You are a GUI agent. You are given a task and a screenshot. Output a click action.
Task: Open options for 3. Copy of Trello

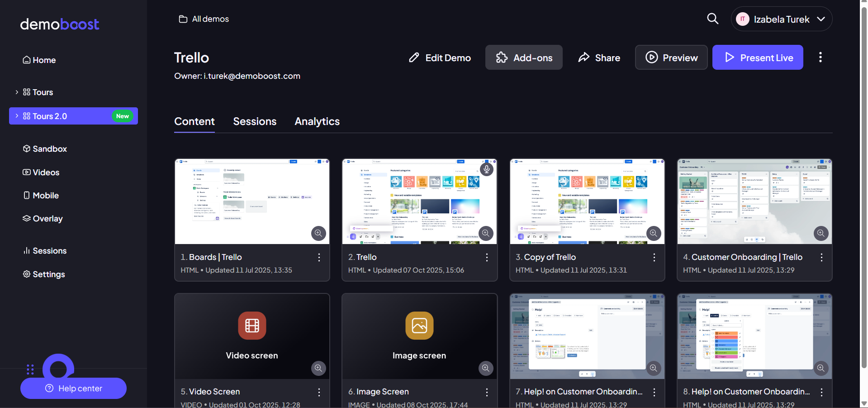point(654,257)
